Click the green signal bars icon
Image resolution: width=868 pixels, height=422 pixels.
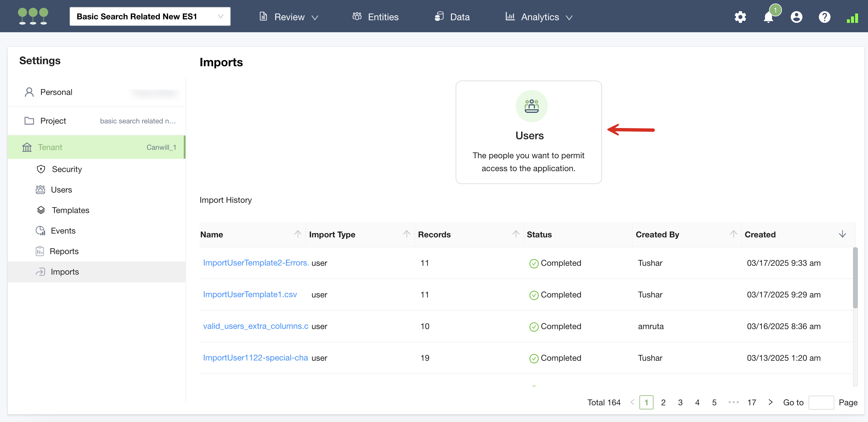click(x=852, y=18)
